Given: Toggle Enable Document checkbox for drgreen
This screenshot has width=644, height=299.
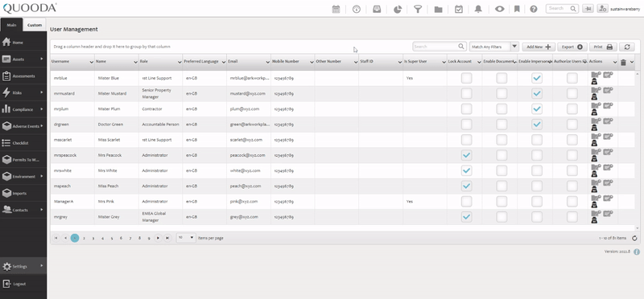Looking at the screenshot, I should tap(502, 125).
